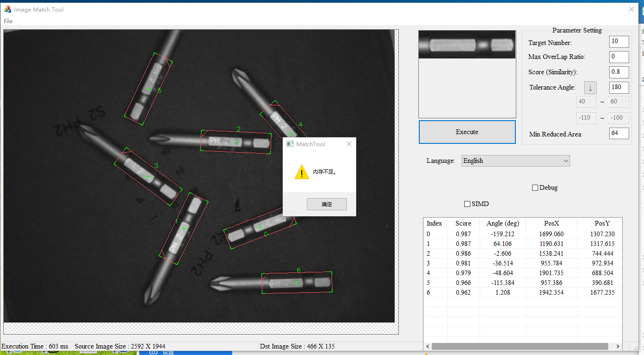Confirm the MatchTool dialog with 确定
This screenshot has width=644, height=355.
pyautogui.click(x=326, y=204)
